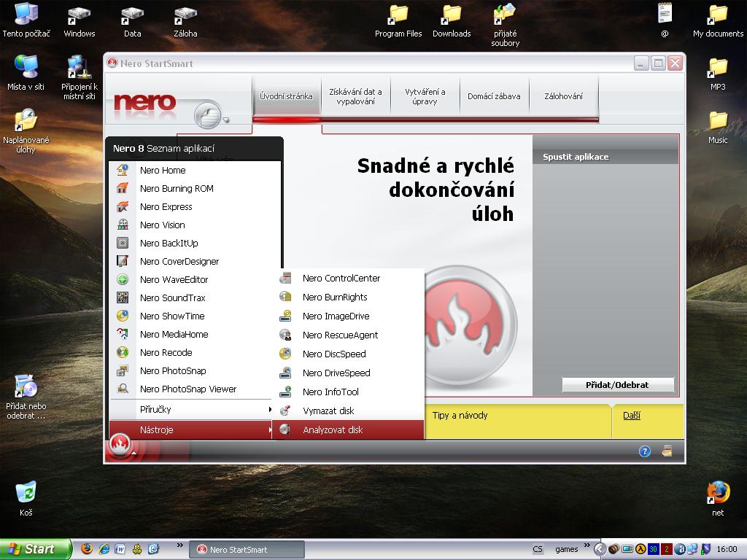
Task: Click the 16:00 clock in tray
Action: click(x=727, y=550)
